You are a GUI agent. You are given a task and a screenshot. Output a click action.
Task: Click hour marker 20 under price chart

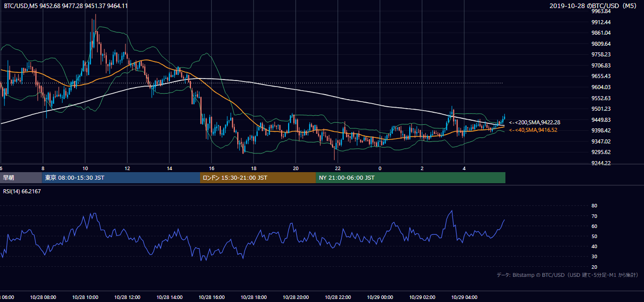(x=295, y=169)
